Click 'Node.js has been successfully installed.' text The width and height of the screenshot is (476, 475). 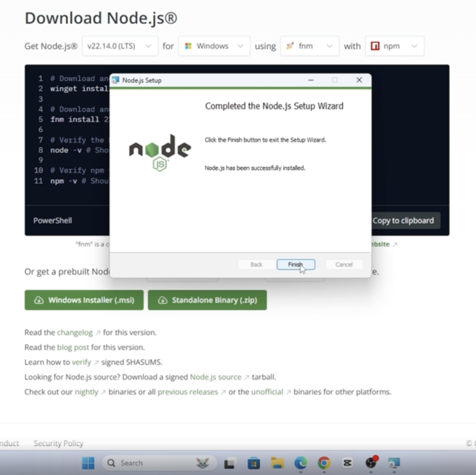point(255,168)
